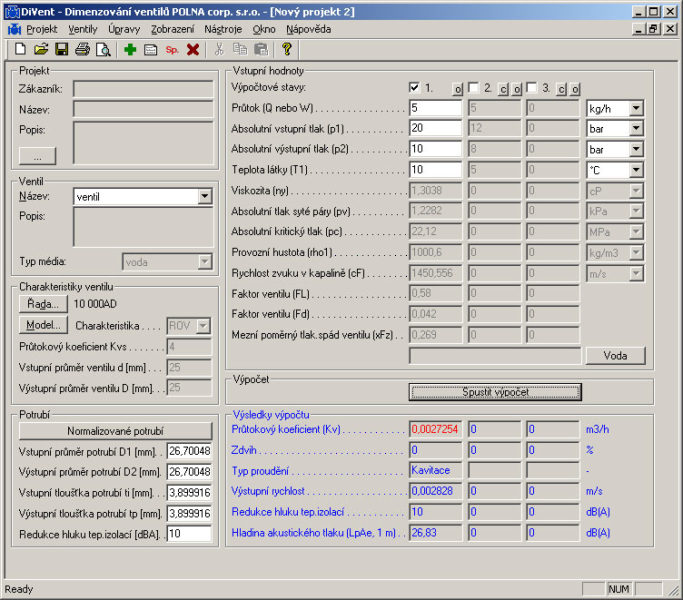Save the project using the floppy icon
The width and height of the screenshot is (683, 600).
coord(61,49)
